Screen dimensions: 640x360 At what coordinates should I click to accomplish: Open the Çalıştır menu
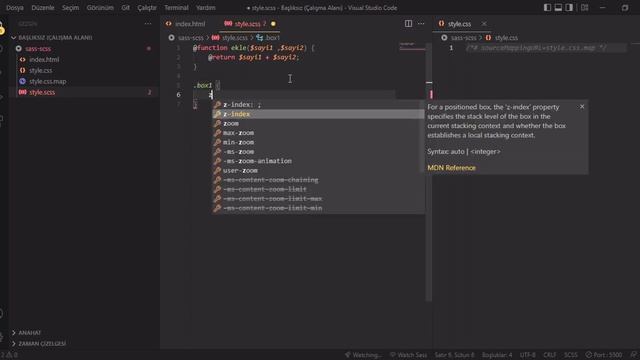[x=147, y=8]
